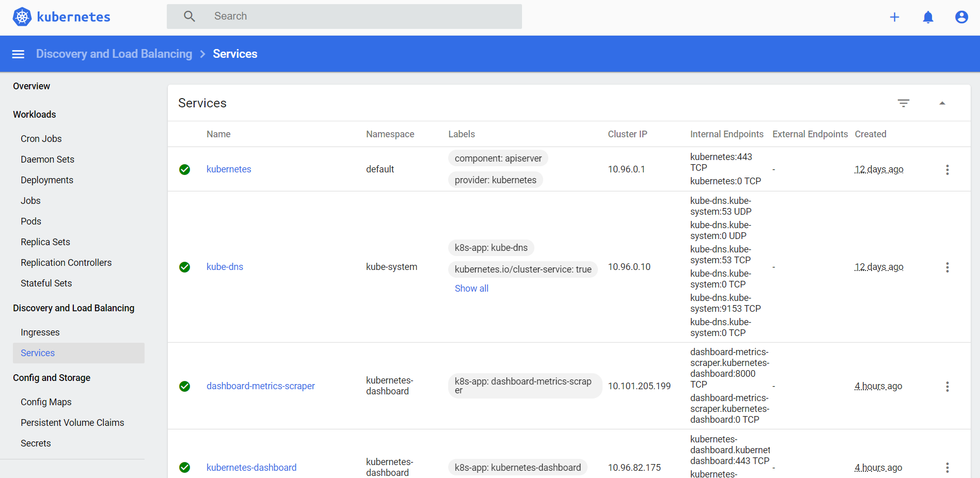
Task: Click green status icon of kube-dns
Action: click(184, 267)
